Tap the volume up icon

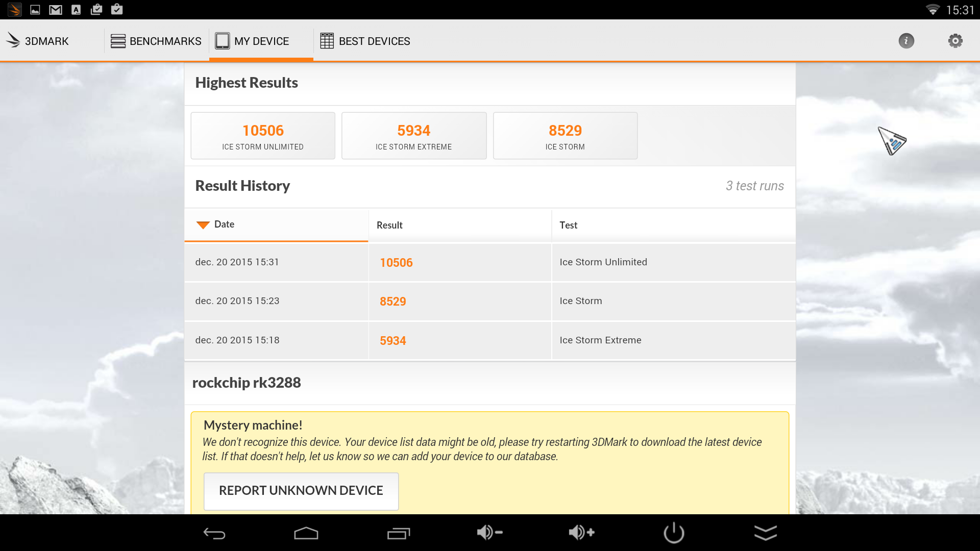(582, 533)
